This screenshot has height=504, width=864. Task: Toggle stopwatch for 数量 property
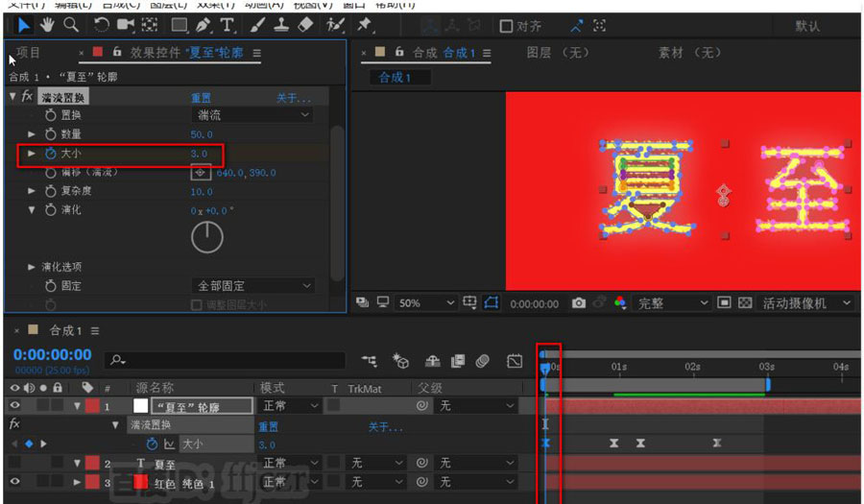point(51,133)
